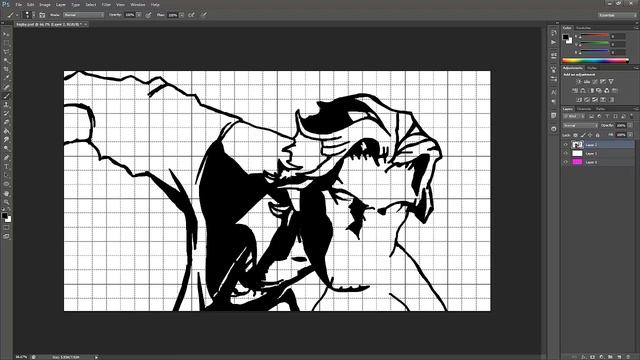Select the Ellipse shape tool
The height and width of the screenshot is (360, 640).
tap(6, 184)
